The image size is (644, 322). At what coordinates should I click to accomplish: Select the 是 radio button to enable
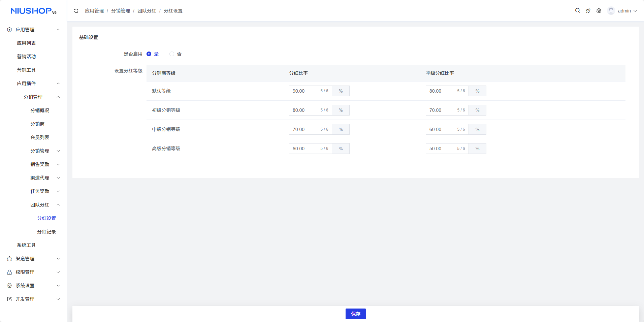pos(149,54)
